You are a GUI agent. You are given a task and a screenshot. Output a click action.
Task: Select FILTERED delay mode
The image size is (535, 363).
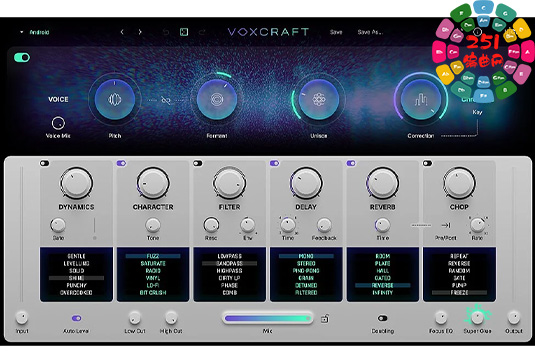[x=306, y=293]
